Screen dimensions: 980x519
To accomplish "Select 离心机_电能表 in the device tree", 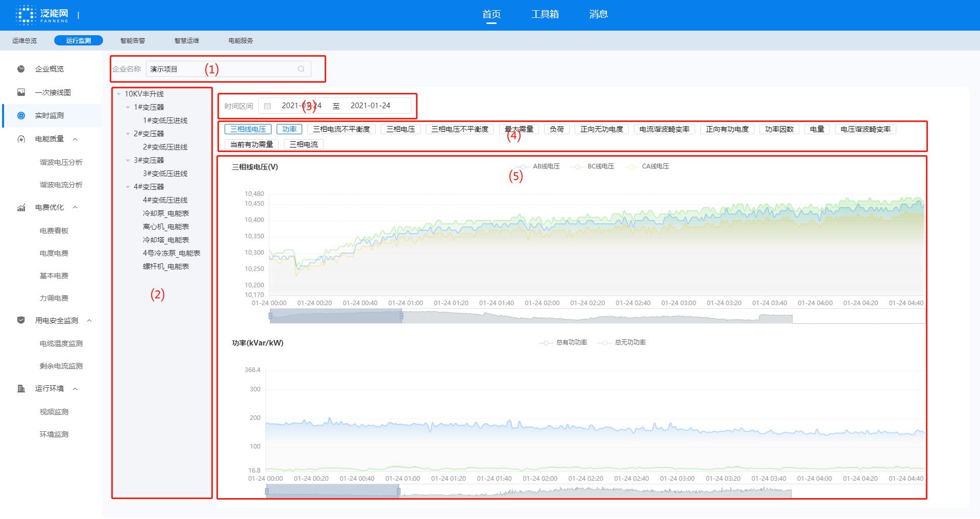I will tap(166, 227).
